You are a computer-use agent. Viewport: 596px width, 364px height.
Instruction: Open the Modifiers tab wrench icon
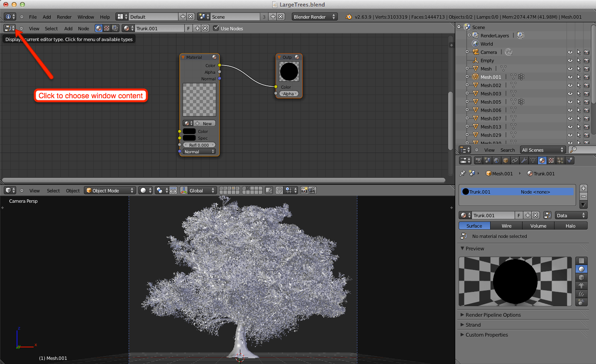click(x=524, y=160)
